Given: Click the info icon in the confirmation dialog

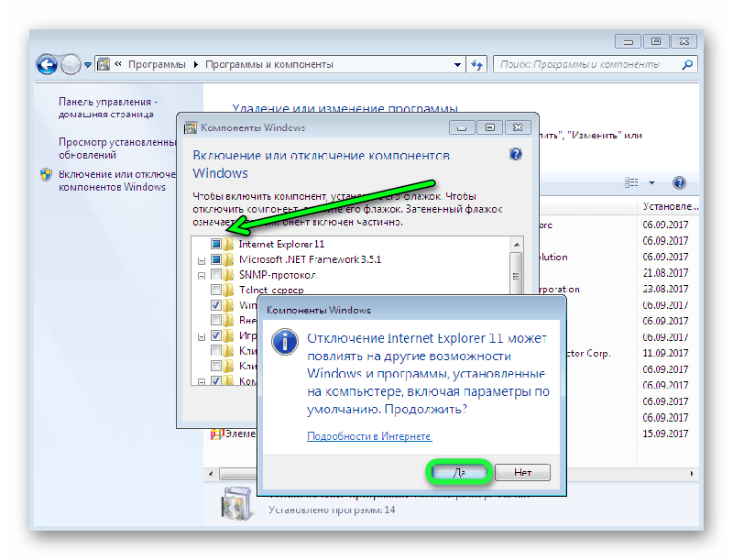Looking at the screenshot, I should pyautogui.click(x=285, y=342).
